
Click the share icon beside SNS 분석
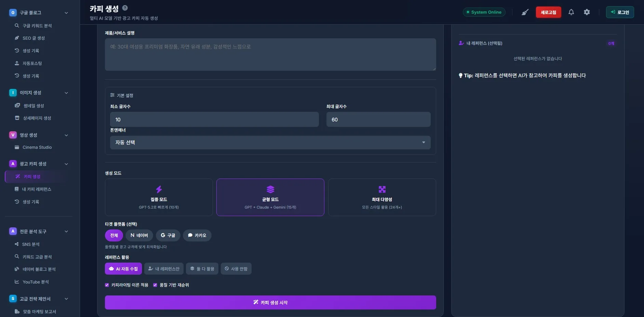pos(16,244)
